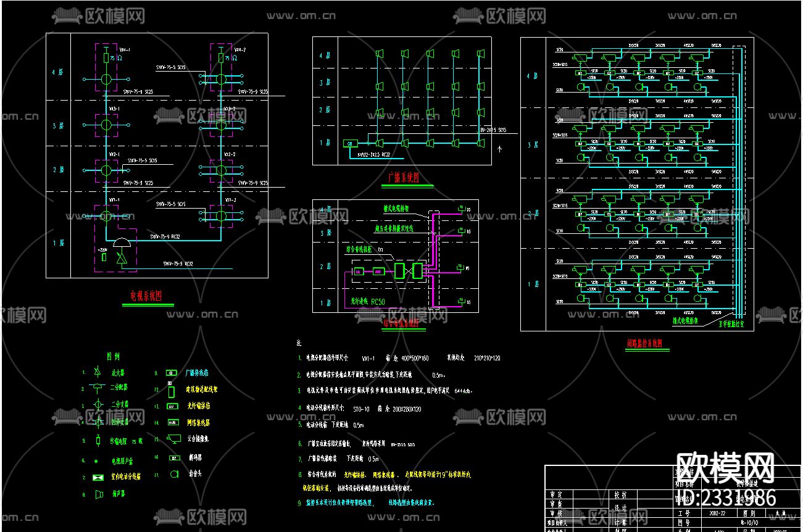Click the indoor telephone junction box legend symbol

pos(98,477)
